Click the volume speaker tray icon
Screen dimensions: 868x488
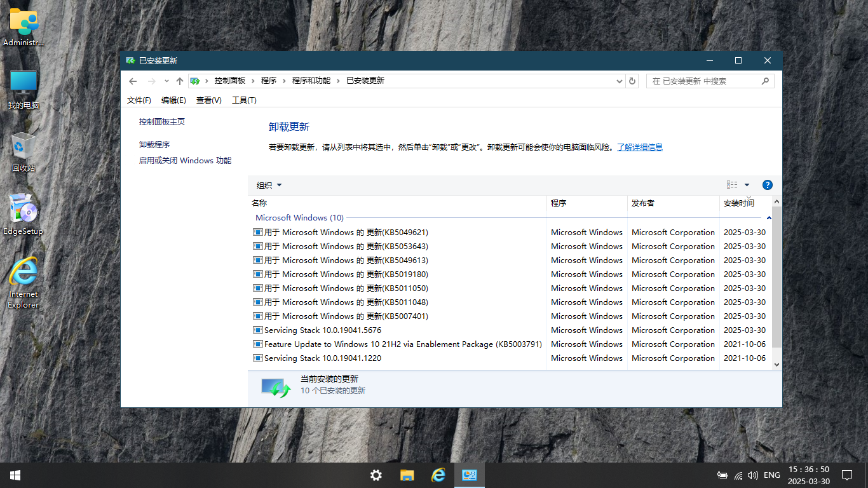(753, 475)
